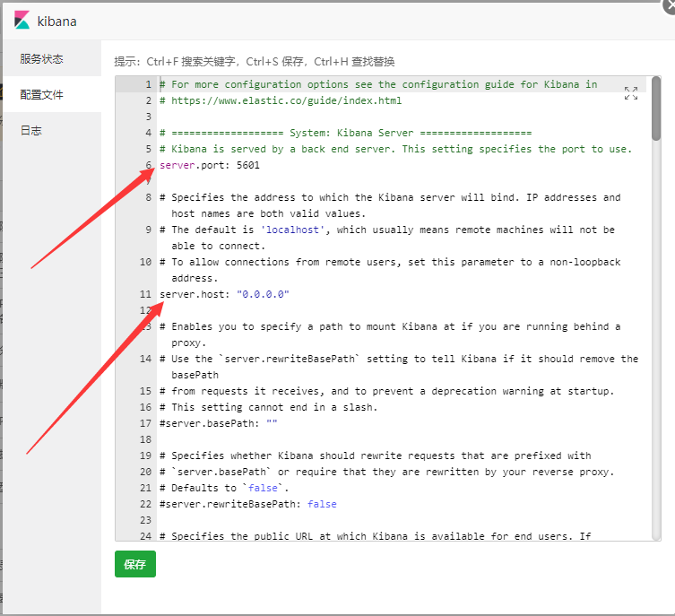Screen dimensions: 675x616
Task: Click the Ctrl+F hint text above the editor
Action: pyautogui.click(x=255, y=62)
